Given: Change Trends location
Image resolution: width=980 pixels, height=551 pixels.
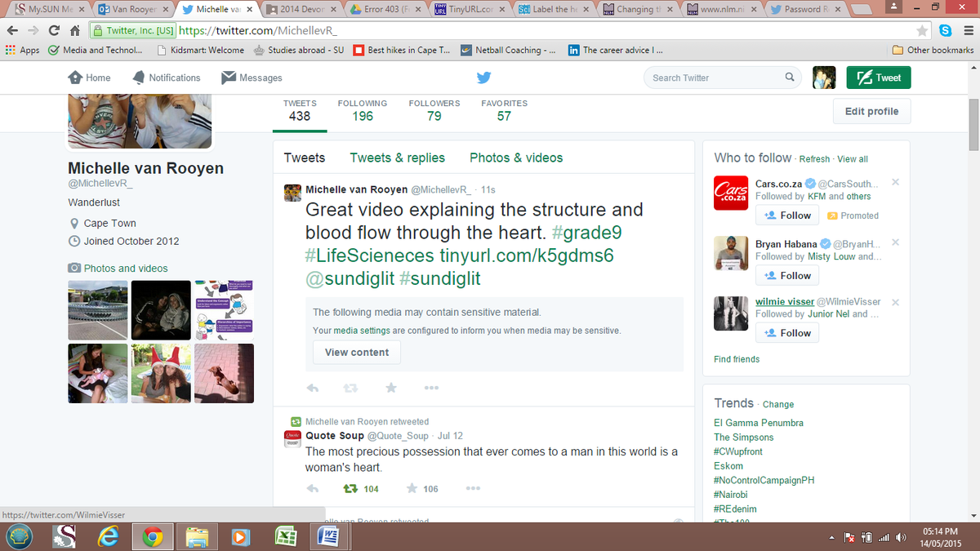Looking at the screenshot, I should click(778, 404).
